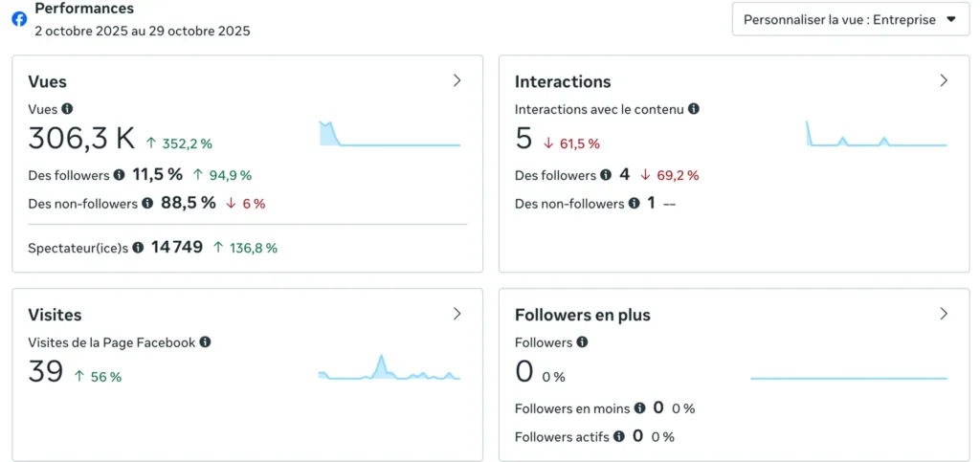This screenshot has width=980, height=462.
Task: Click the Vues sparkline chart
Action: (x=390, y=135)
